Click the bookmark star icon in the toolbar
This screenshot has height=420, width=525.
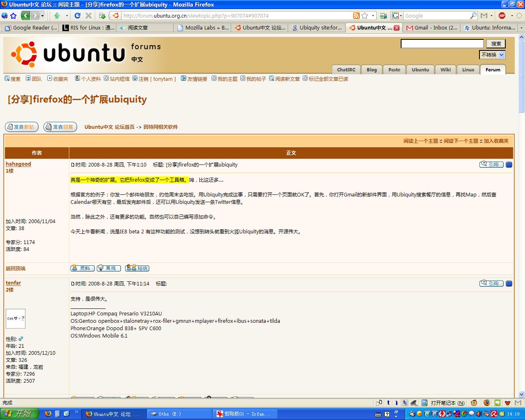click(x=13, y=16)
